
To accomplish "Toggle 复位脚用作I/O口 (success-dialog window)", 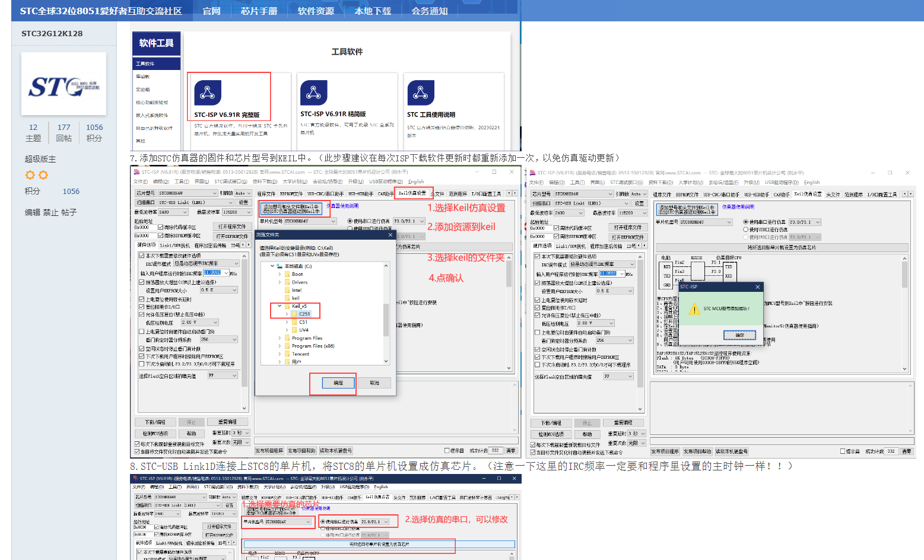I will point(537,308).
